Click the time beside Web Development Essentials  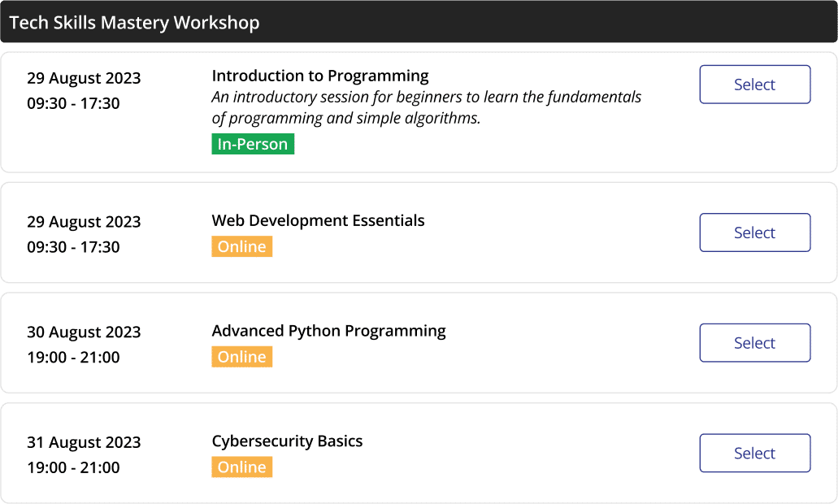pos(73,247)
